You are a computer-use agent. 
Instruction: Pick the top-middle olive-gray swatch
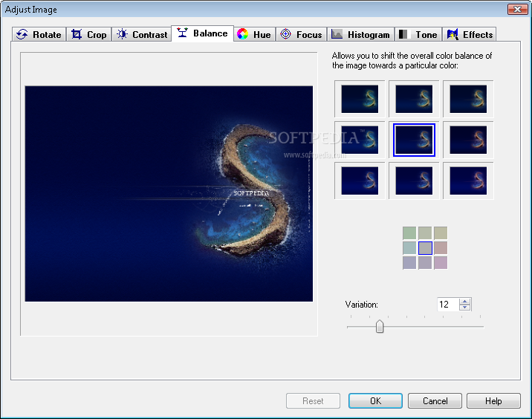tap(425, 233)
